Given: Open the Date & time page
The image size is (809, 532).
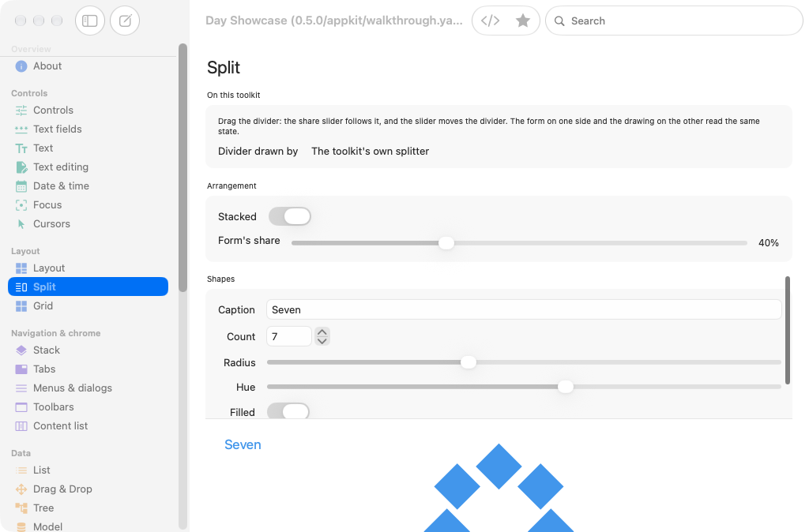Looking at the screenshot, I should click(61, 186).
